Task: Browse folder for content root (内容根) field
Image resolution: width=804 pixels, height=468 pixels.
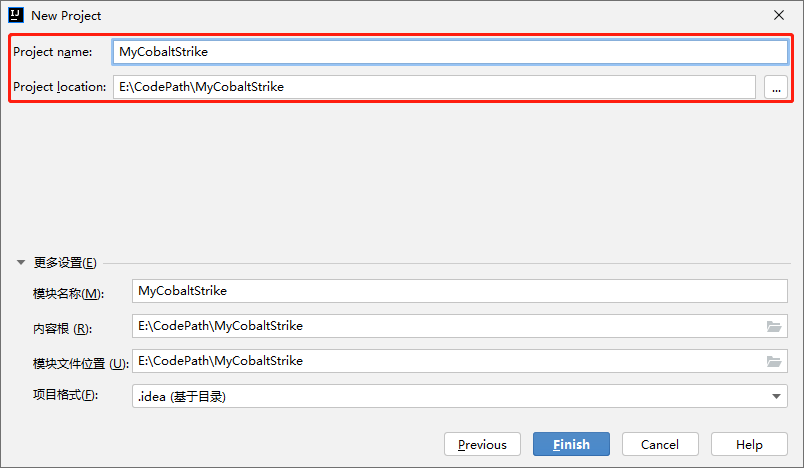Action: (x=774, y=327)
